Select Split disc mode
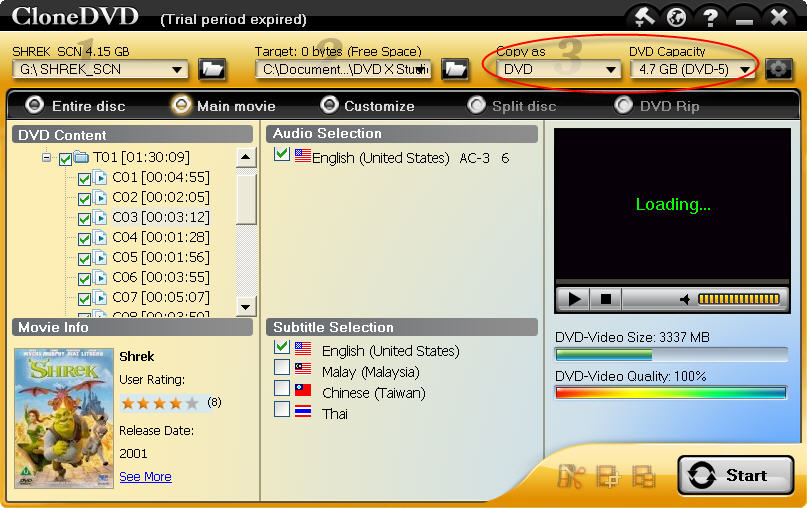807x508 pixels. pos(476,105)
